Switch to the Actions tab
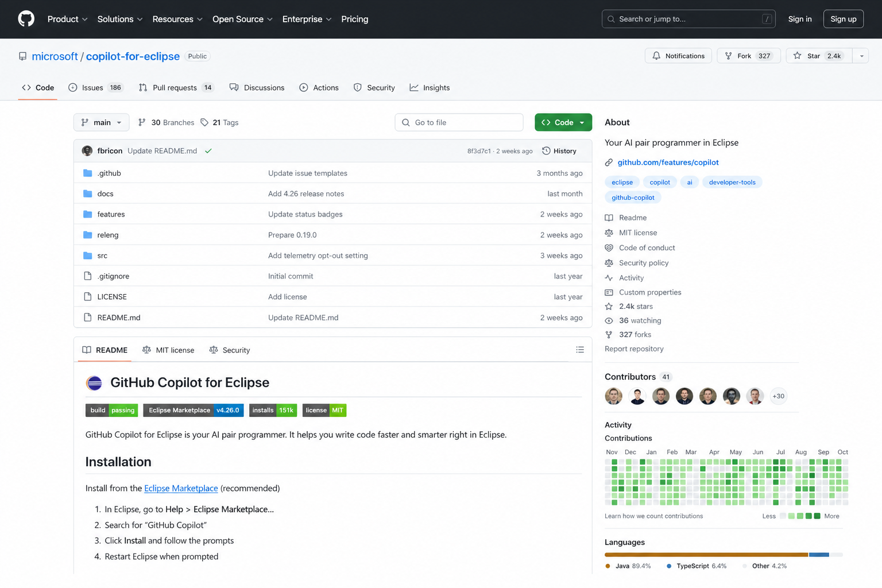 click(319, 88)
